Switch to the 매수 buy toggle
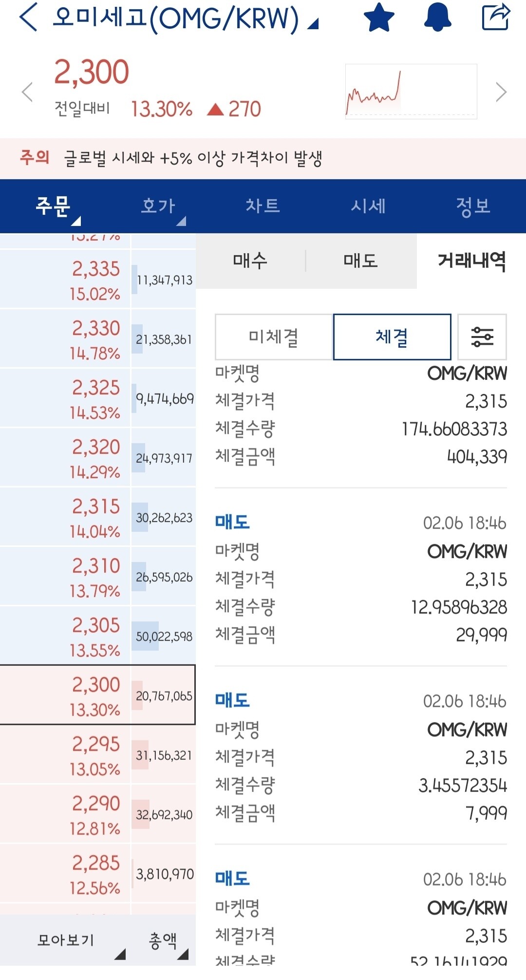 pyautogui.click(x=250, y=261)
